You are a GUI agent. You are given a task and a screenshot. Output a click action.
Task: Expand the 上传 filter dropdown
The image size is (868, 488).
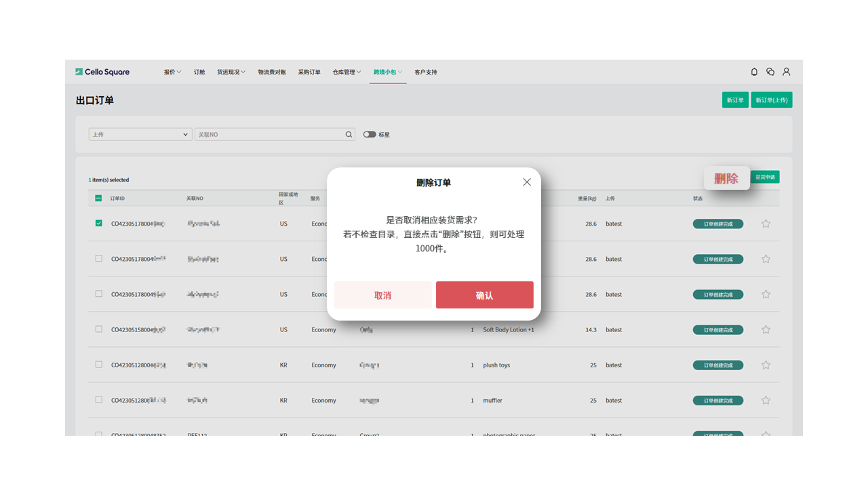[140, 135]
